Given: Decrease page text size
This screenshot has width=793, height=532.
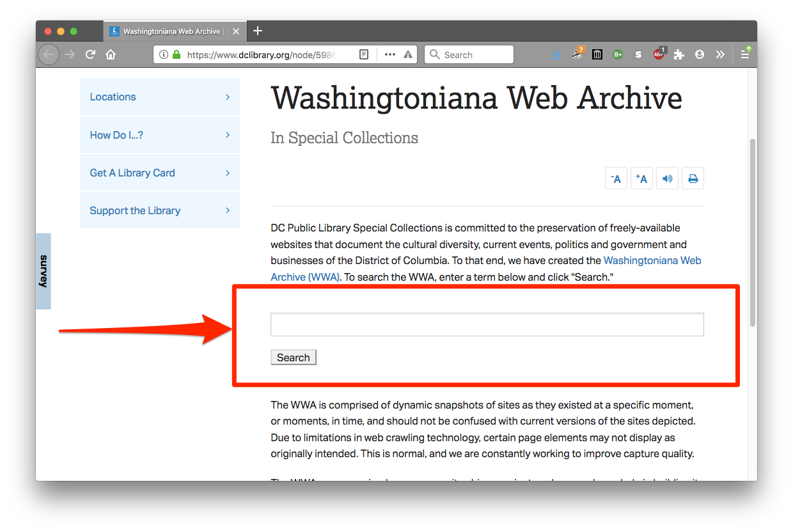Looking at the screenshot, I should click(616, 178).
